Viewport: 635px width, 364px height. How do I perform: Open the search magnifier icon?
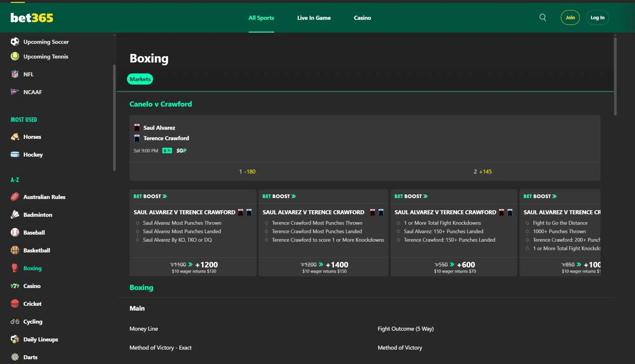[x=543, y=17]
